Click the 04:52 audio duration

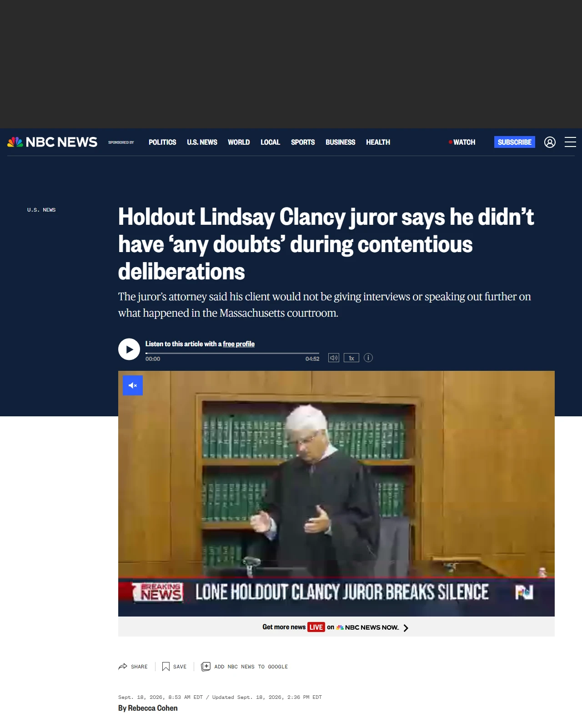(312, 359)
